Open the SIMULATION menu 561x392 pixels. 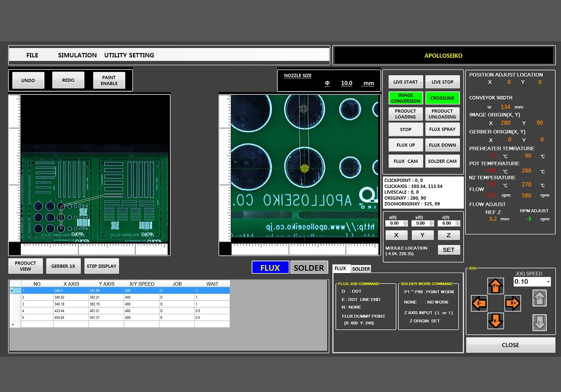(77, 55)
